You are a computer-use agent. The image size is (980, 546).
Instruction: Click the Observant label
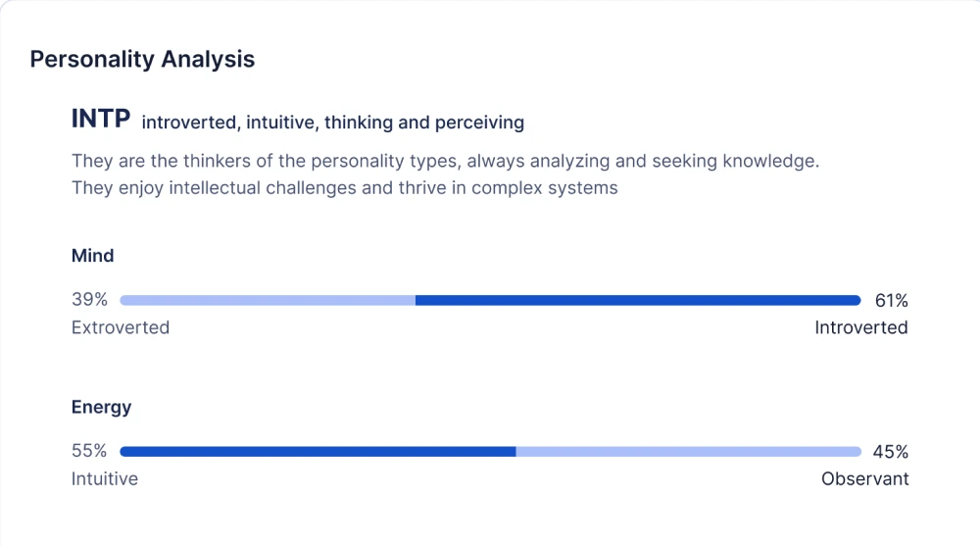864,479
